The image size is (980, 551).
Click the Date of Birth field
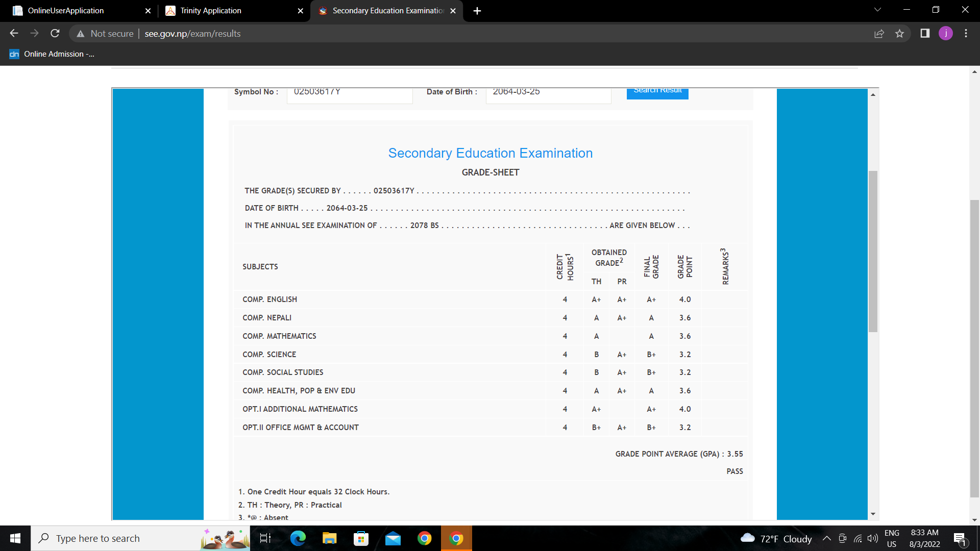pyautogui.click(x=548, y=94)
